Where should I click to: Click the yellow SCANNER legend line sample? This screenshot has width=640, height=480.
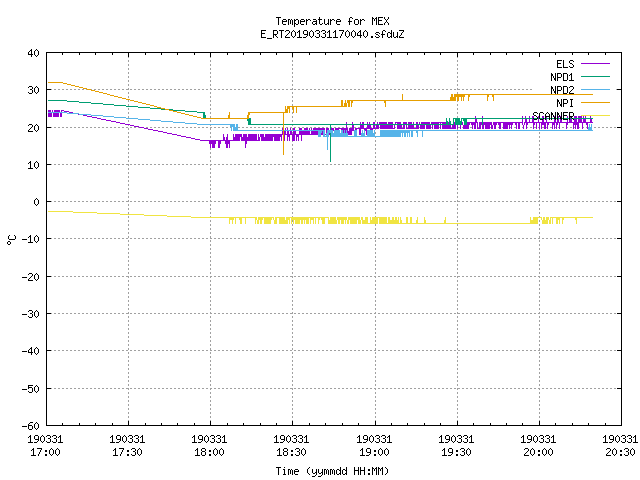595,116
